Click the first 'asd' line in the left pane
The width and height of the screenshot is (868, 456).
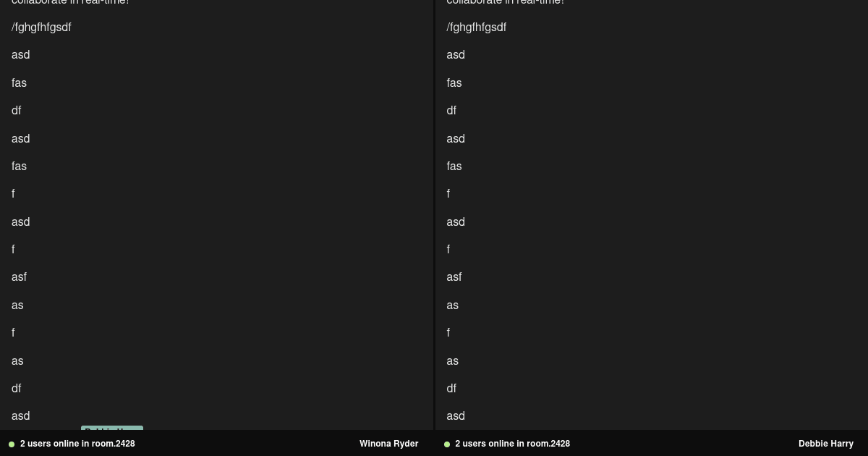(x=20, y=55)
